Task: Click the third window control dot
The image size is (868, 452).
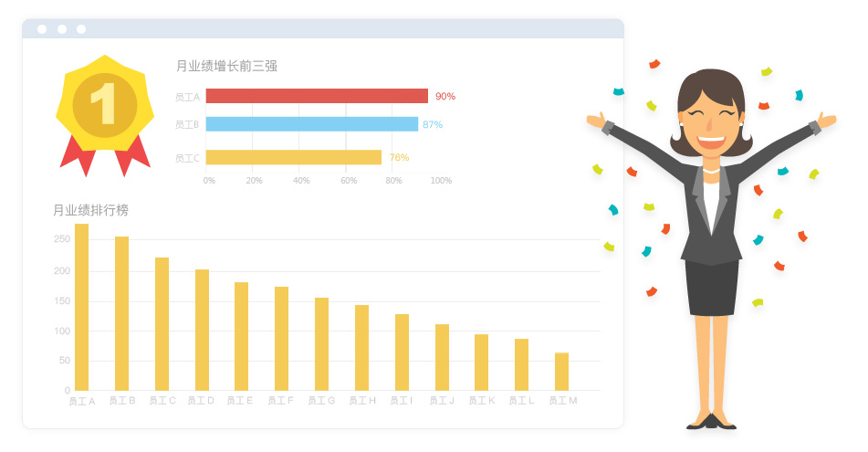Action: tap(81, 29)
